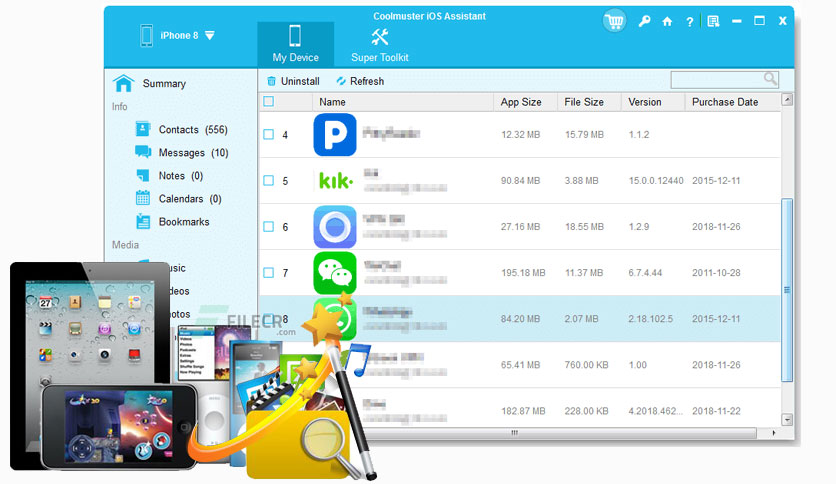This screenshot has width=836, height=484.
Task: Switch to the Super Toolkit tab
Action: coord(380,44)
